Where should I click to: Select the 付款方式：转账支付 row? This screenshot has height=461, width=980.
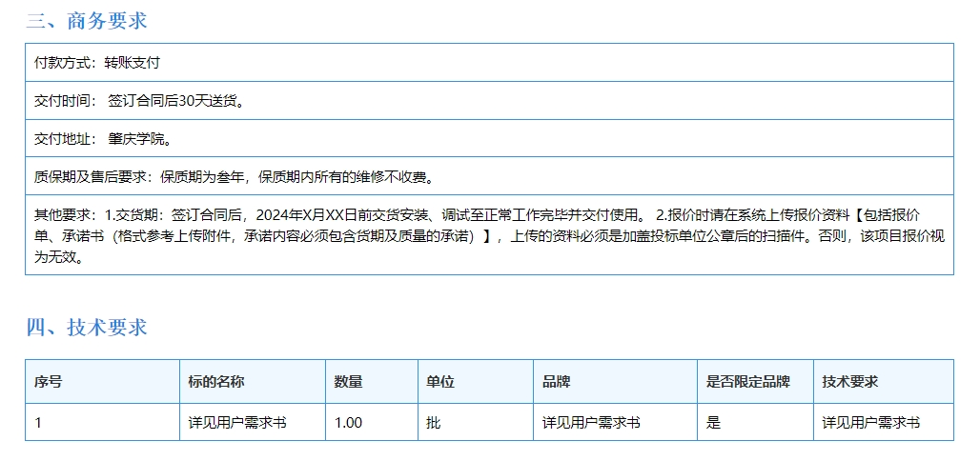97,63
